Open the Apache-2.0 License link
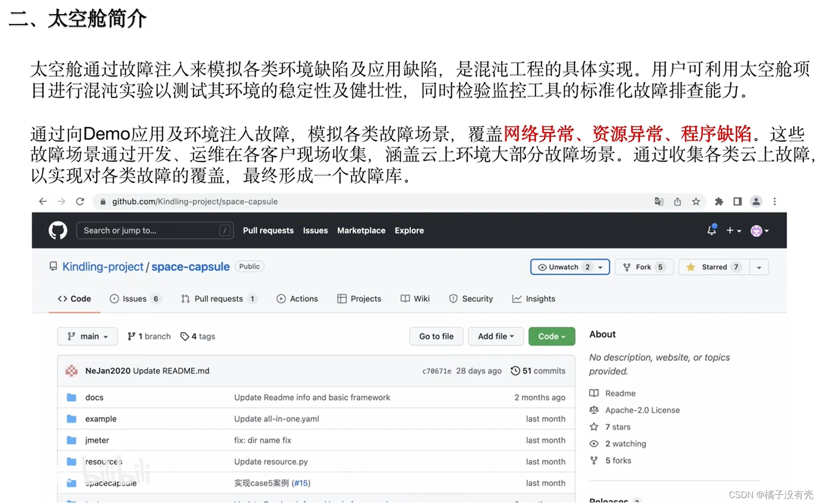821x504 pixels. (x=635, y=410)
